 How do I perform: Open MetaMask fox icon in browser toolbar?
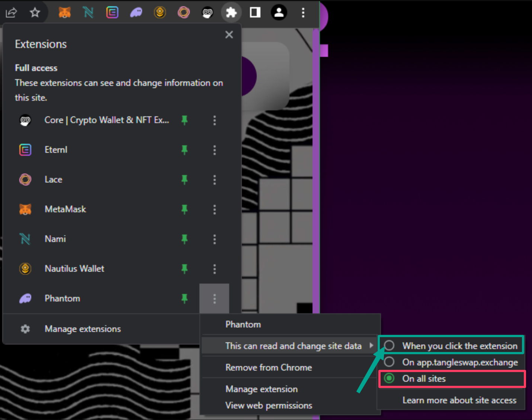(65, 13)
